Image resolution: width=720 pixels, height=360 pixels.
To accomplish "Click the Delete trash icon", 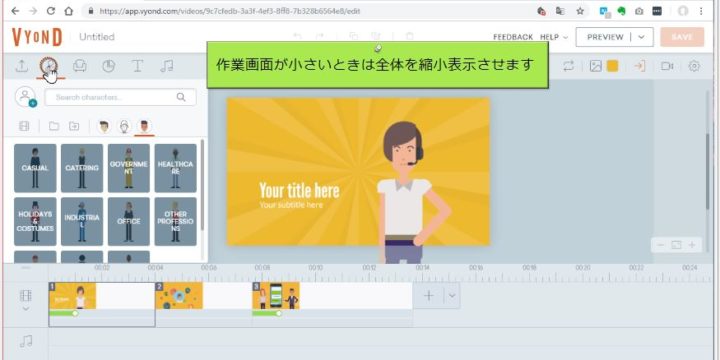I will [x=410, y=36].
